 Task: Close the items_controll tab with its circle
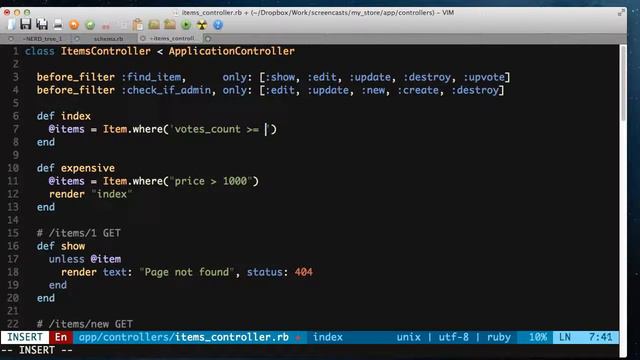pos(142,39)
